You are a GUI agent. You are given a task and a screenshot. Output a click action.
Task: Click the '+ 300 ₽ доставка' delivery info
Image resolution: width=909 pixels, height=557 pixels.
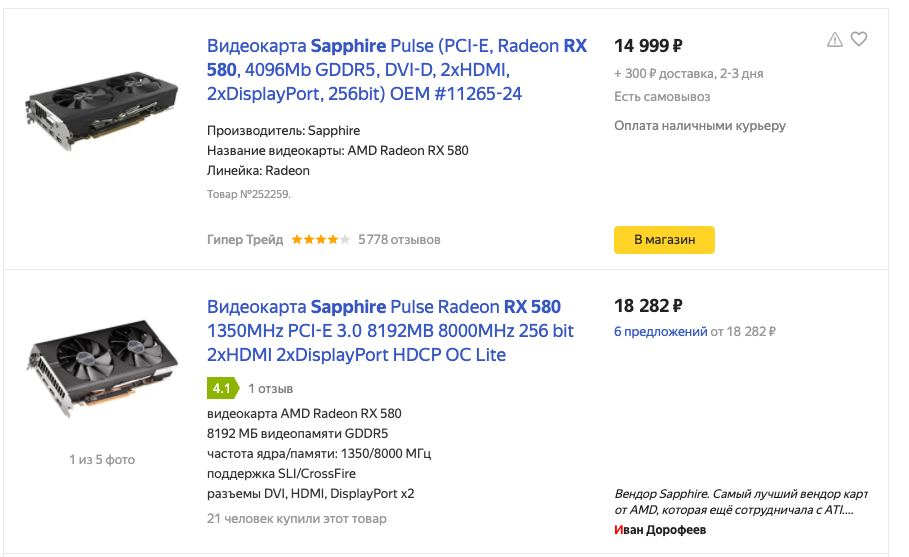pyautogui.click(x=688, y=74)
